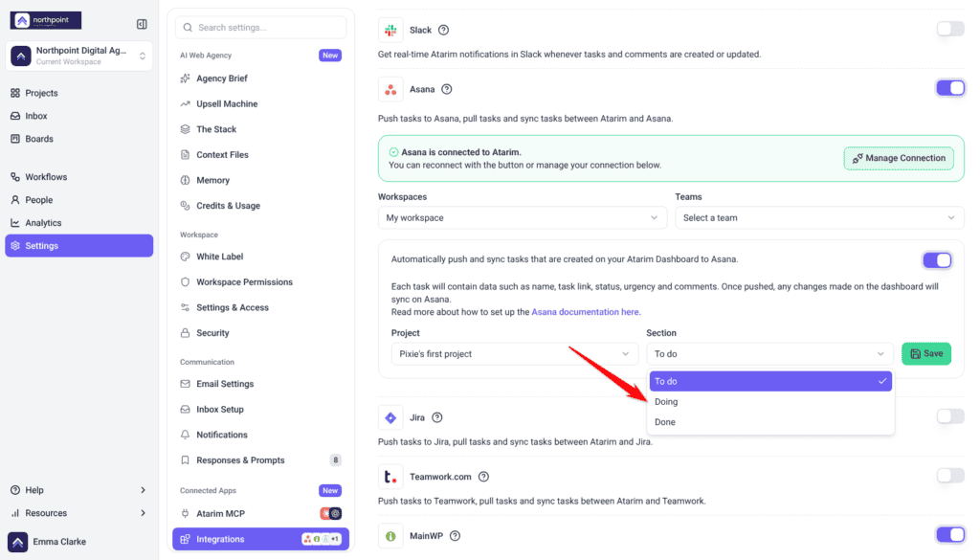
Task: Open the Teams 'Select a team' dropdown
Action: click(819, 217)
